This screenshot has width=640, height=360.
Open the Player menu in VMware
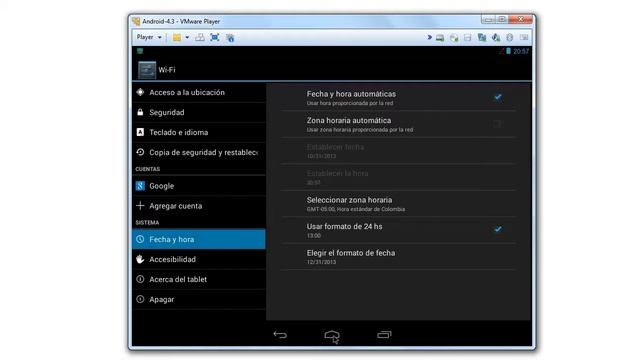click(x=149, y=37)
